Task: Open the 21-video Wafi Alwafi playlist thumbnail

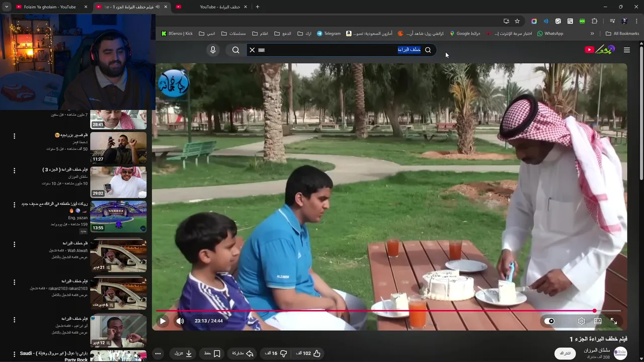Action: coord(118,256)
